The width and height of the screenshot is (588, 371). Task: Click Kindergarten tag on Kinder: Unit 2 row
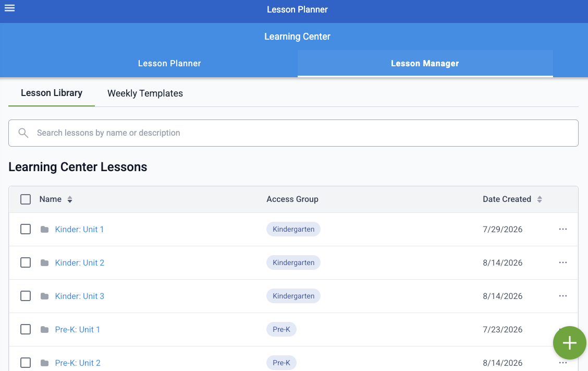(x=293, y=262)
